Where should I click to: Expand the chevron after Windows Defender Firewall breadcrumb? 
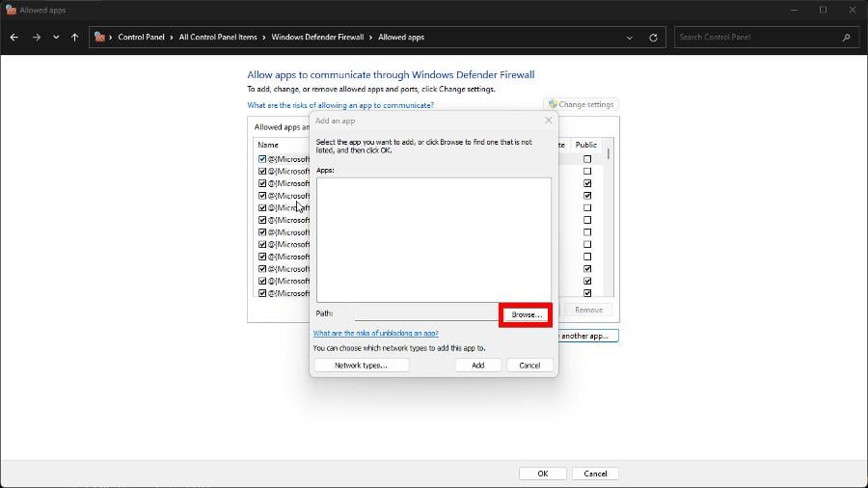(x=371, y=37)
